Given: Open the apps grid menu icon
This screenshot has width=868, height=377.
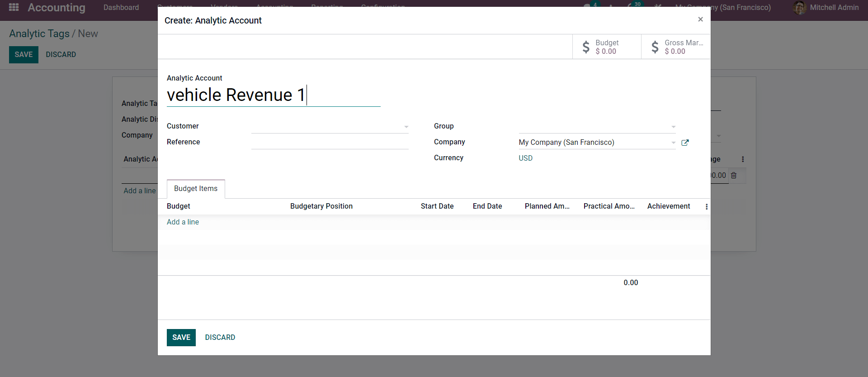Looking at the screenshot, I should [x=14, y=7].
